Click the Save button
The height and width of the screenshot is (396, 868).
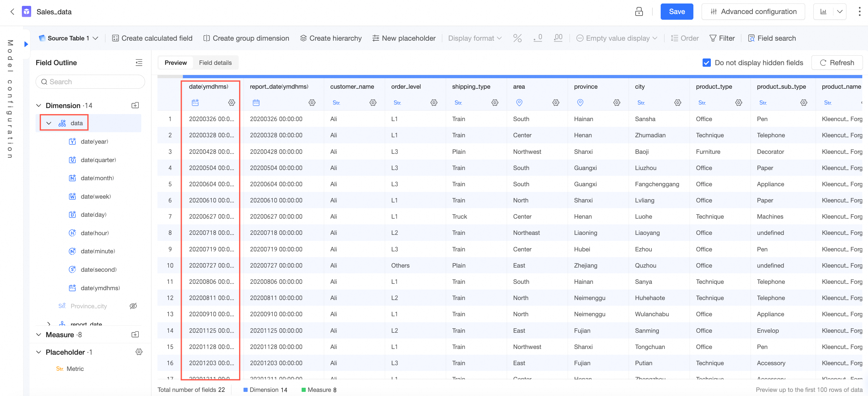676,12
